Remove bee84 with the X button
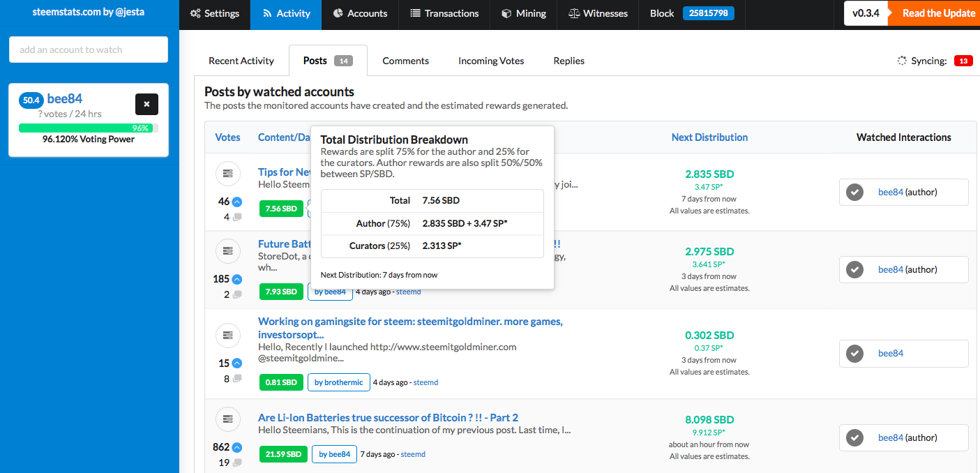This screenshot has height=473, width=980. pos(146,104)
